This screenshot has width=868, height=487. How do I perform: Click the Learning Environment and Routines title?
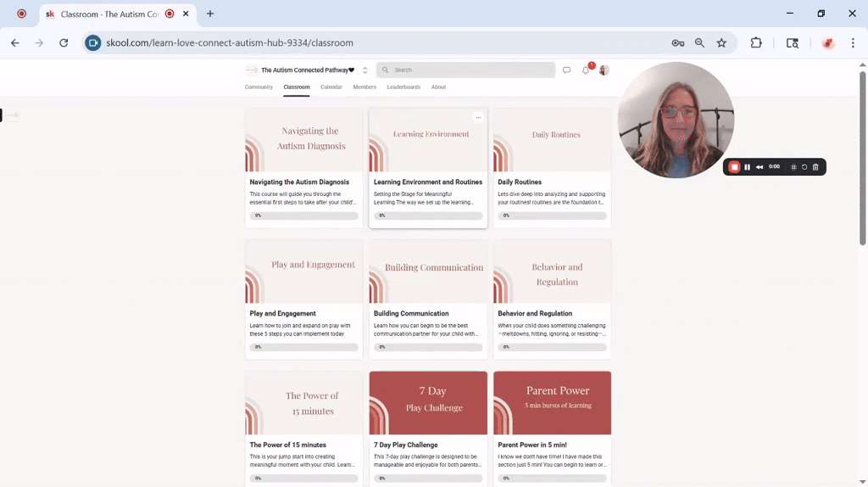[427, 182]
